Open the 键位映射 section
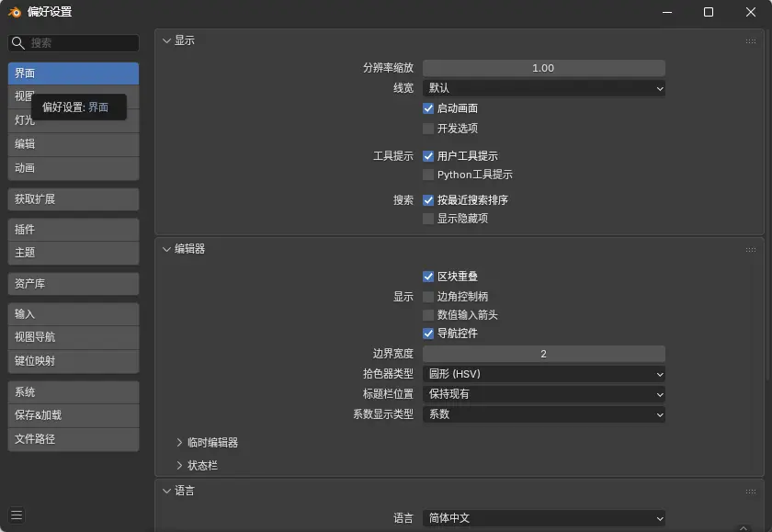Image resolution: width=772 pixels, height=532 pixels. [74, 361]
